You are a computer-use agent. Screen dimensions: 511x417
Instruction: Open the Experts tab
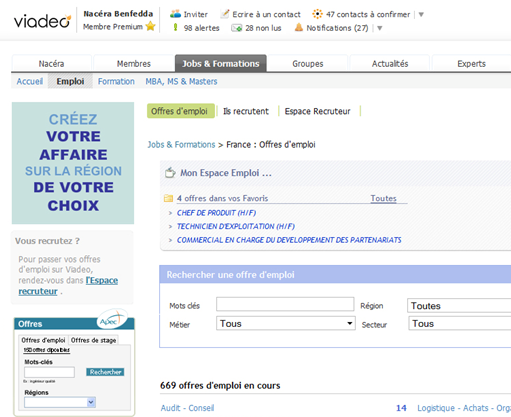pos(471,63)
